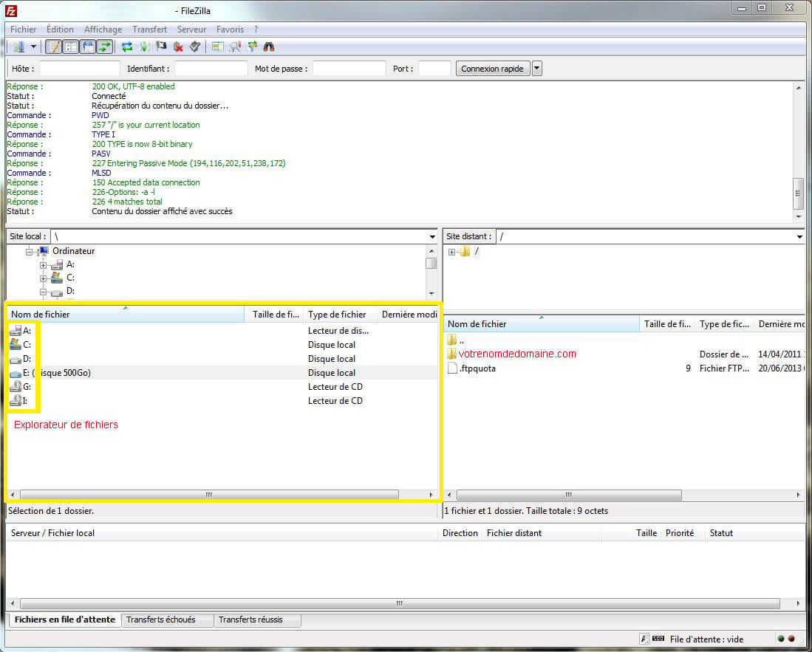This screenshot has height=652, width=812.
Task: Focus the Port input field
Action: click(x=434, y=69)
